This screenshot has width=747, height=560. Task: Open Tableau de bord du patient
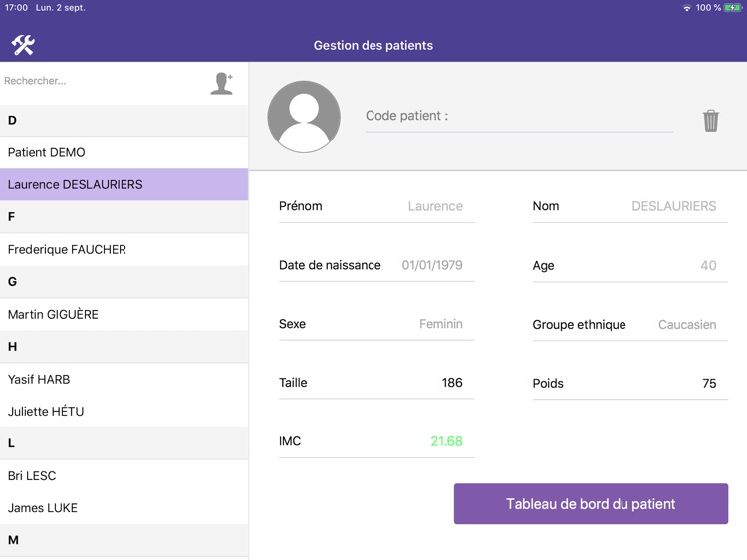click(x=591, y=504)
